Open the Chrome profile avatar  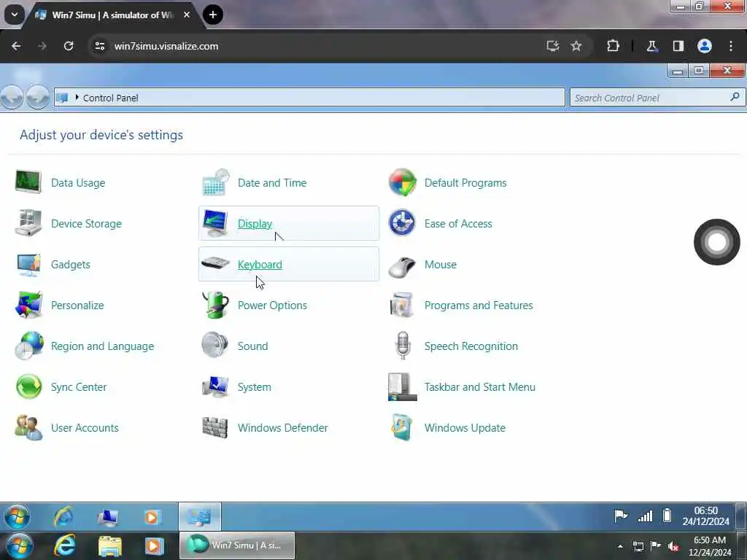pos(705,46)
